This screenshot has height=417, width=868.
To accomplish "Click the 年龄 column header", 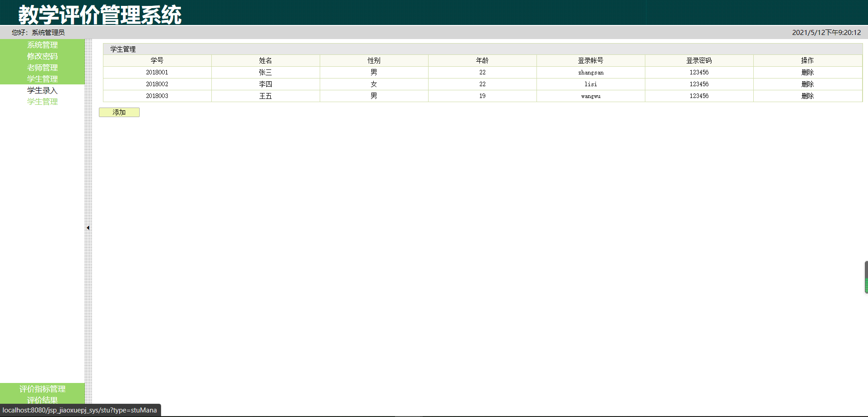I will coord(483,60).
